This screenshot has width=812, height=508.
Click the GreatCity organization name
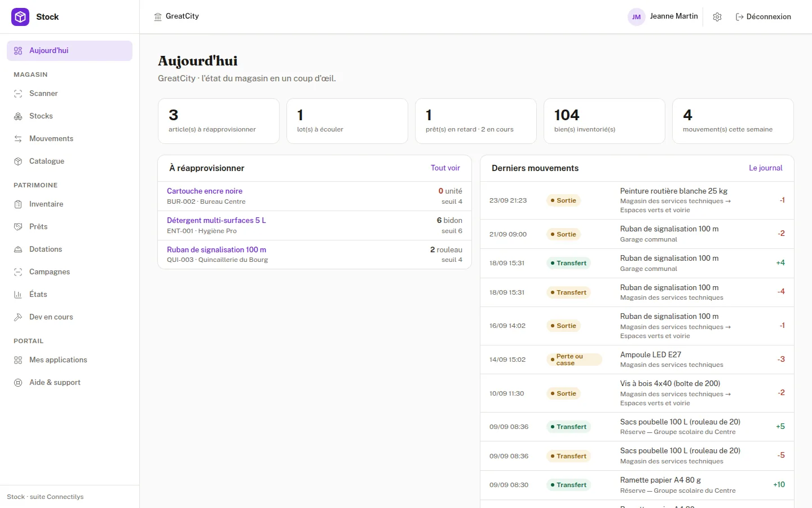pyautogui.click(x=182, y=16)
